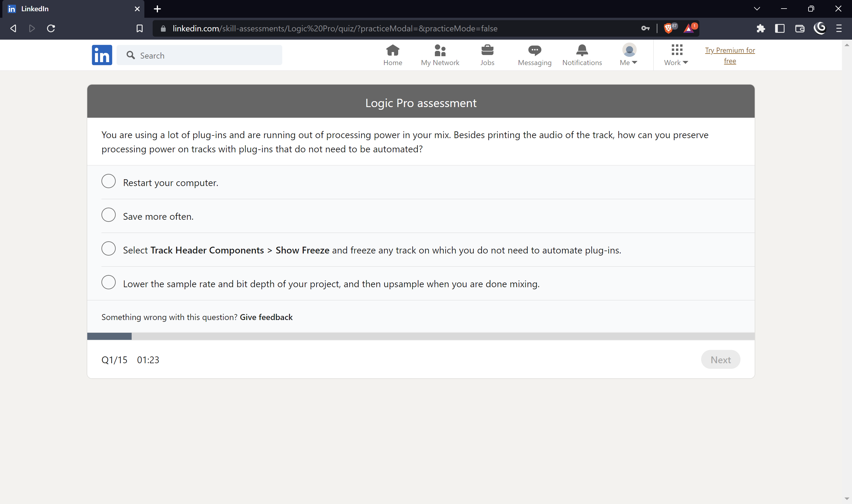
Task: Click the quiz progress bar
Action: tap(421, 336)
